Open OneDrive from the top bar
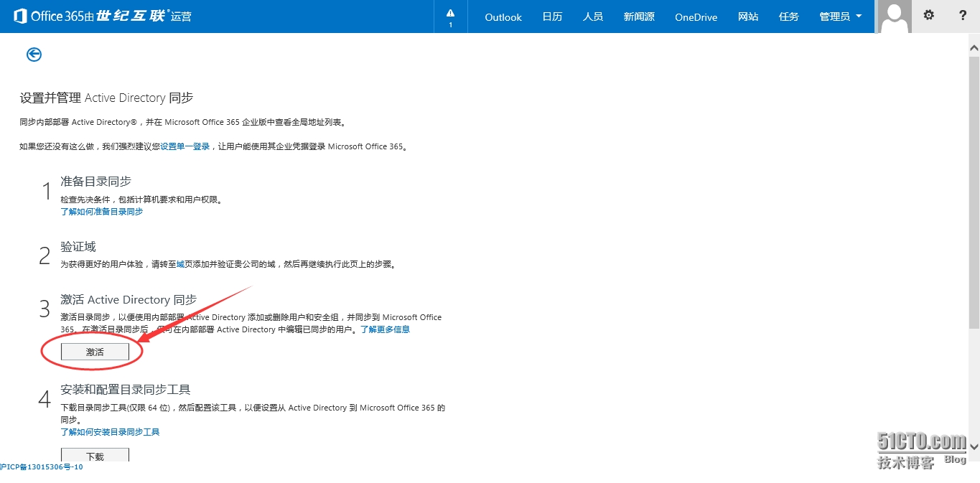This screenshot has width=980, height=483. pyautogui.click(x=696, y=17)
